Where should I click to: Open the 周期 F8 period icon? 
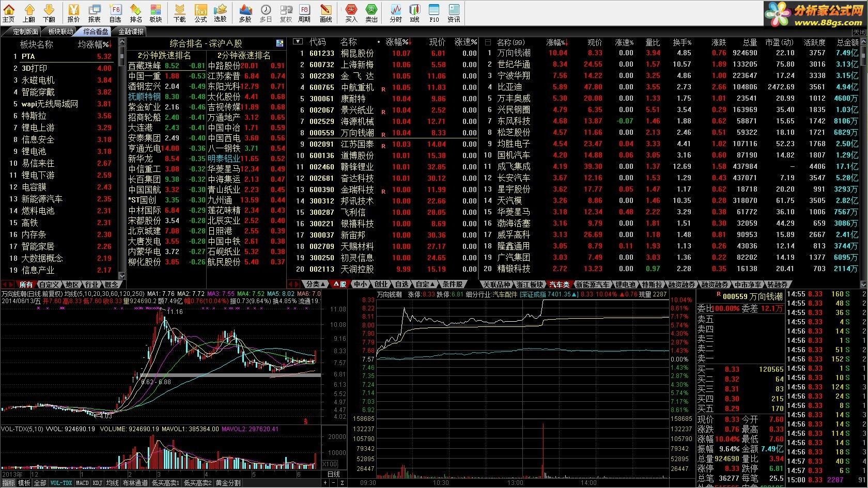coord(304,13)
